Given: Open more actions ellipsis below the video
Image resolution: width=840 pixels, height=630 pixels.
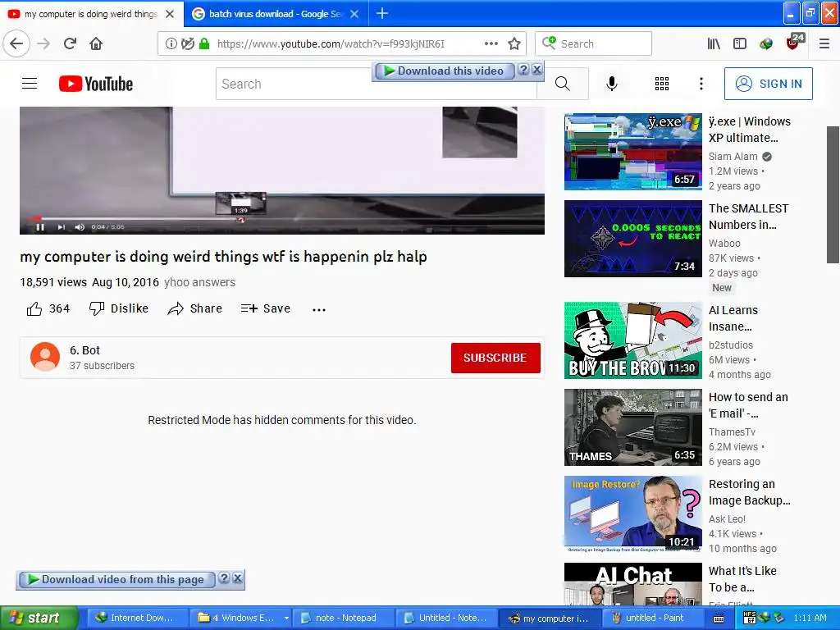Looking at the screenshot, I should [x=319, y=309].
